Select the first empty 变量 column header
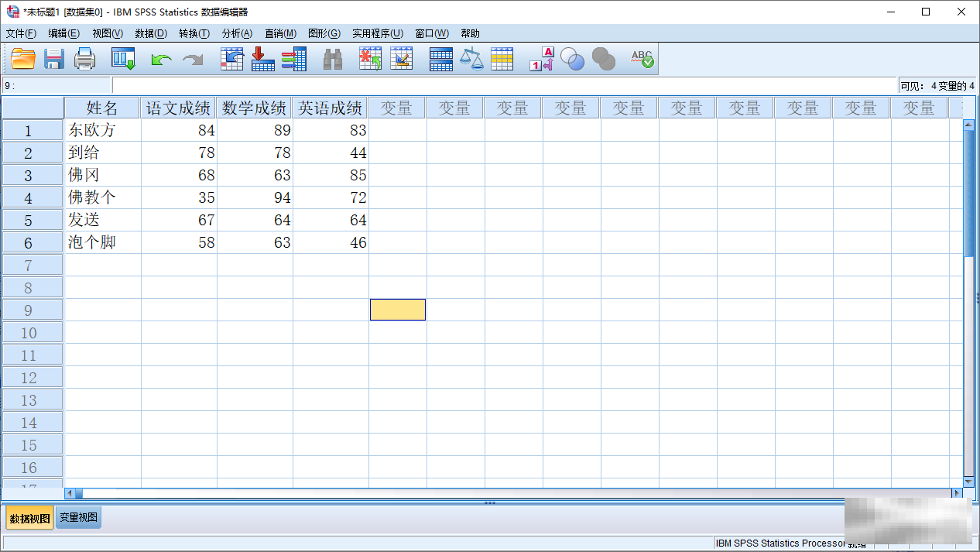 pos(397,108)
